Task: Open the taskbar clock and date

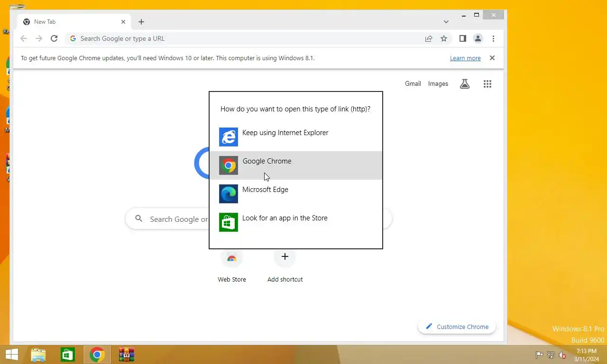Action: click(x=586, y=355)
